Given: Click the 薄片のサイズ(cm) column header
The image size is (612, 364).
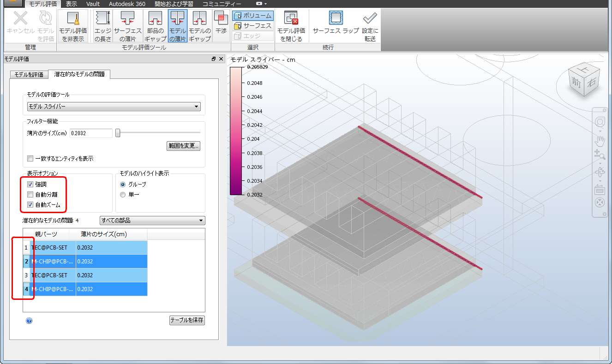Looking at the screenshot, I should pyautogui.click(x=108, y=234).
